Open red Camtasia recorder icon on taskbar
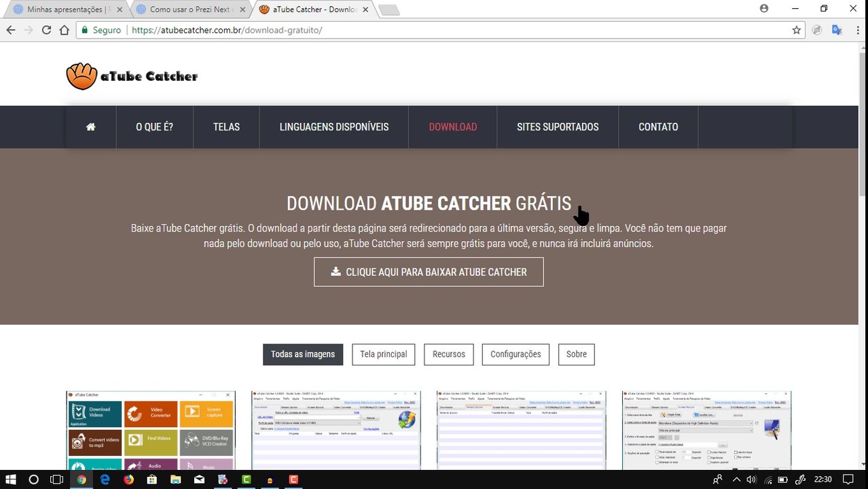This screenshot has height=489, width=868. pyautogui.click(x=293, y=479)
